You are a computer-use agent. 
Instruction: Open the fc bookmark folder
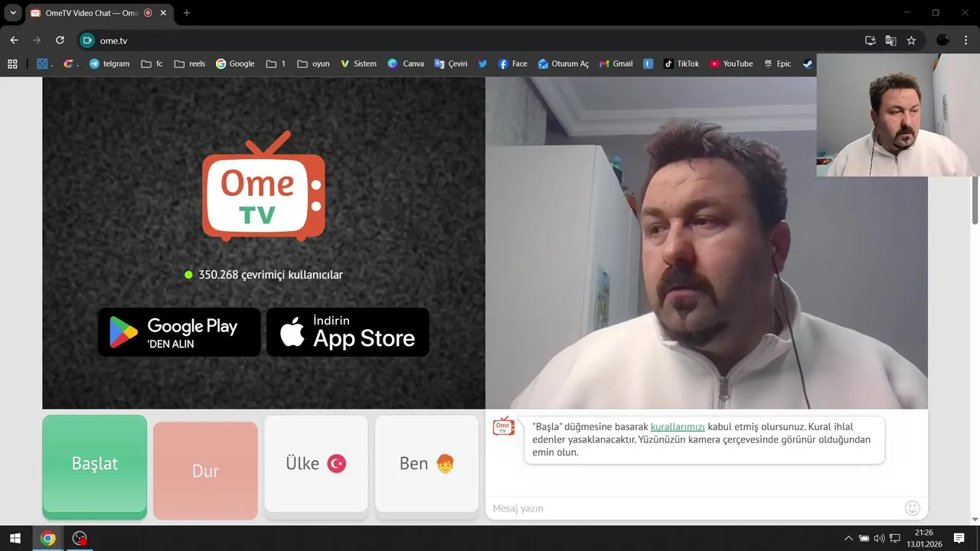pyautogui.click(x=152, y=64)
